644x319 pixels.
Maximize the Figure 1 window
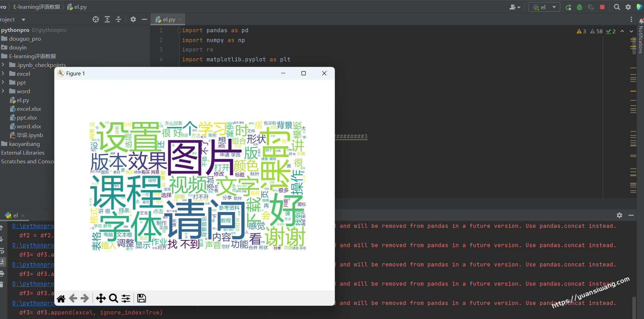[x=304, y=73]
